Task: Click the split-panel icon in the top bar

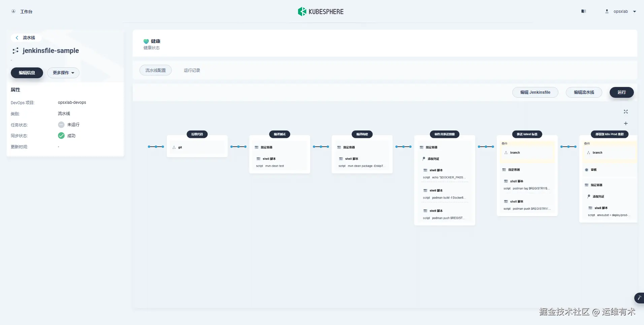Action: (x=583, y=11)
